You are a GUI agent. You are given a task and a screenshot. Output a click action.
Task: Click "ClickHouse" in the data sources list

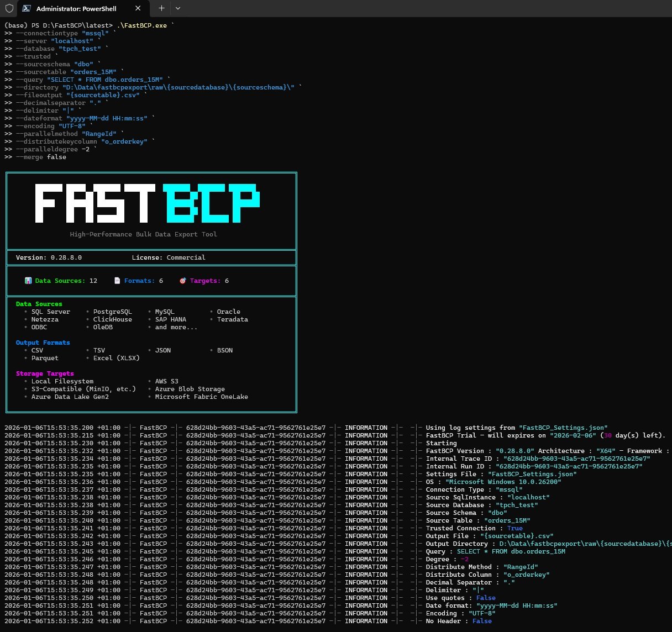click(x=113, y=319)
